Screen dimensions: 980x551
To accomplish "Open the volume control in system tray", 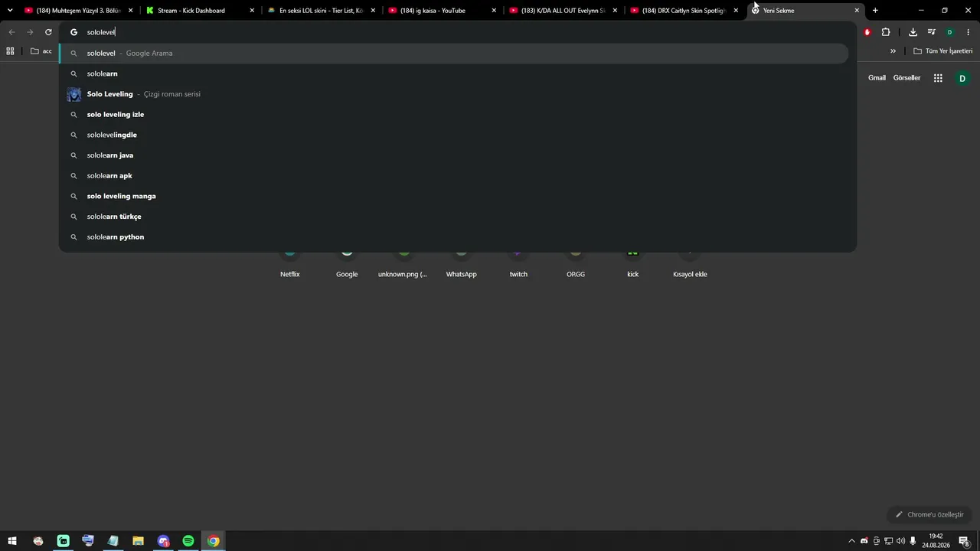I will pos(900,541).
